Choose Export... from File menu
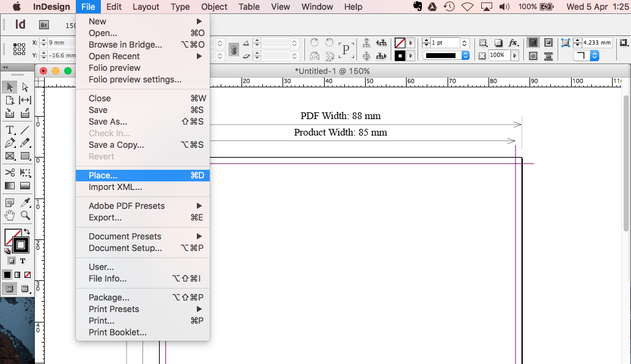Screen dimensions: 631x364 point(143,217)
